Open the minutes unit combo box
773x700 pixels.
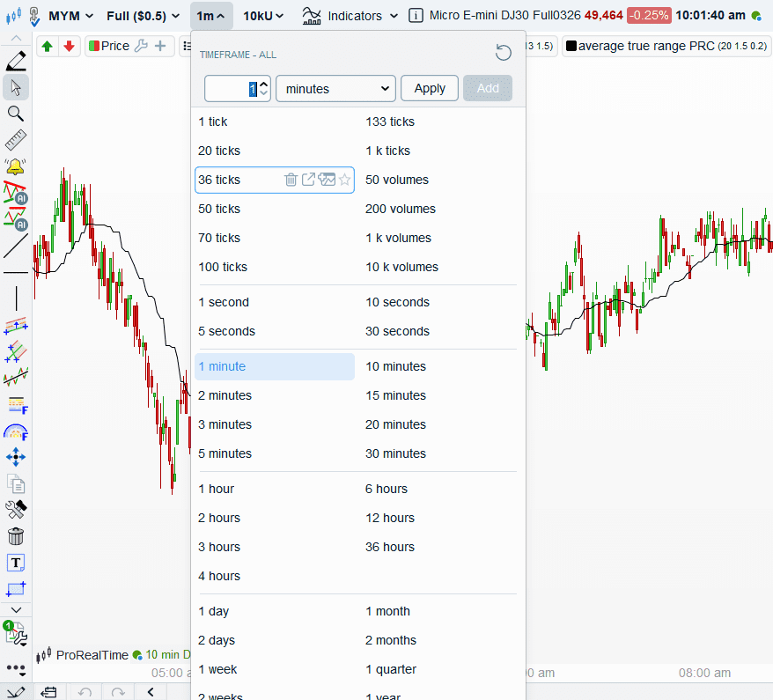[x=335, y=89]
